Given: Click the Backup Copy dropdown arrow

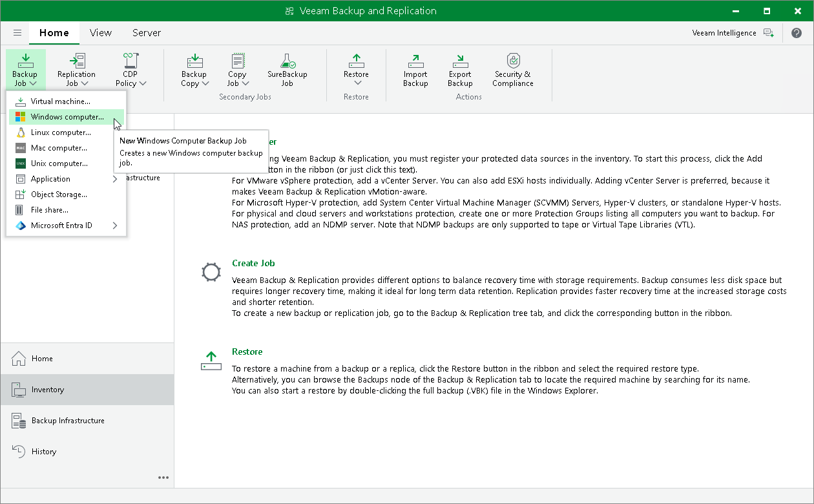Looking at the screenshot, I should [x=205, y=83].
